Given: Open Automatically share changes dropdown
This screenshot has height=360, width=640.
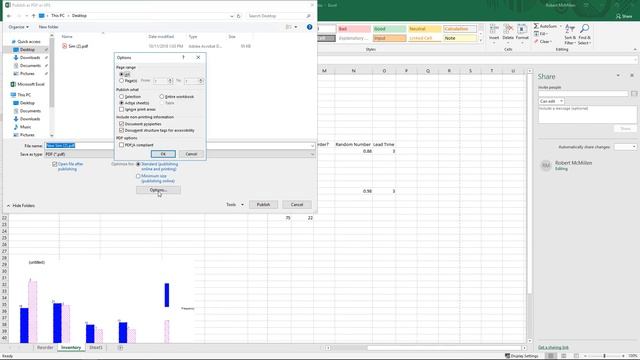Looking at the screenshot, I should coord(625,147).
